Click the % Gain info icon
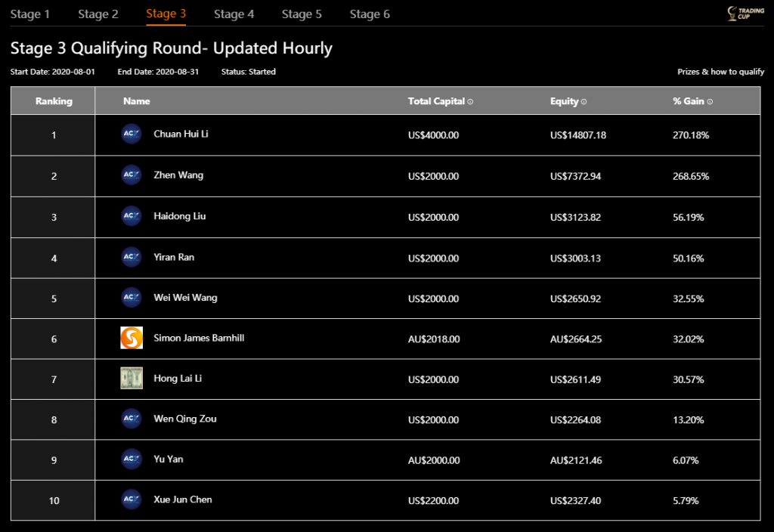Image resolution: width=774 pixels, height=532 pixels. 710,101
